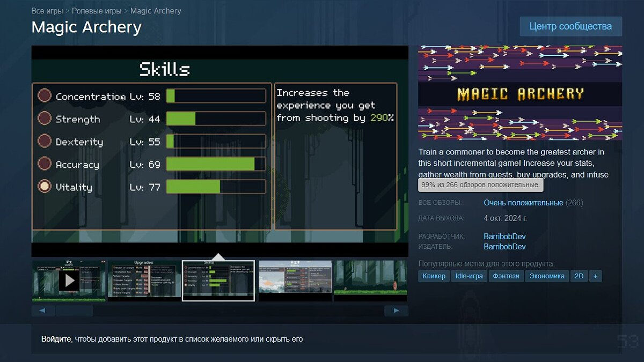
Task: Select the Upgrades screenshot thumbnail
Action: (x=144, y=280)
